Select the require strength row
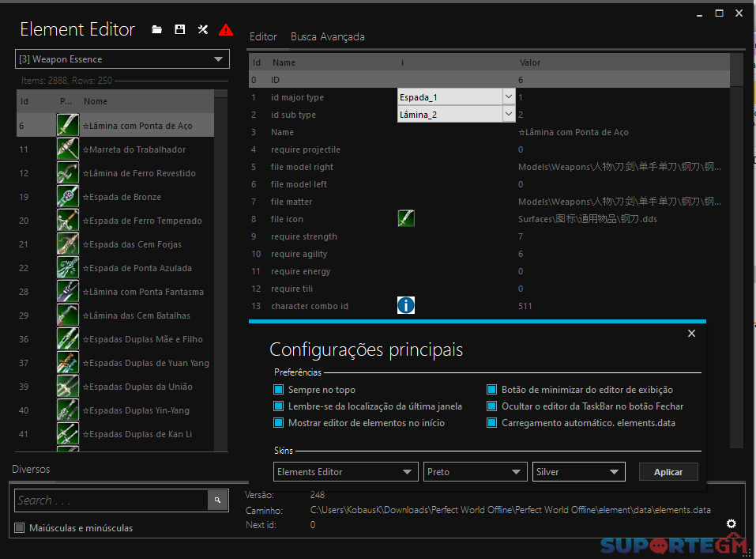This screenshot has height=559, width=756. 489,236
